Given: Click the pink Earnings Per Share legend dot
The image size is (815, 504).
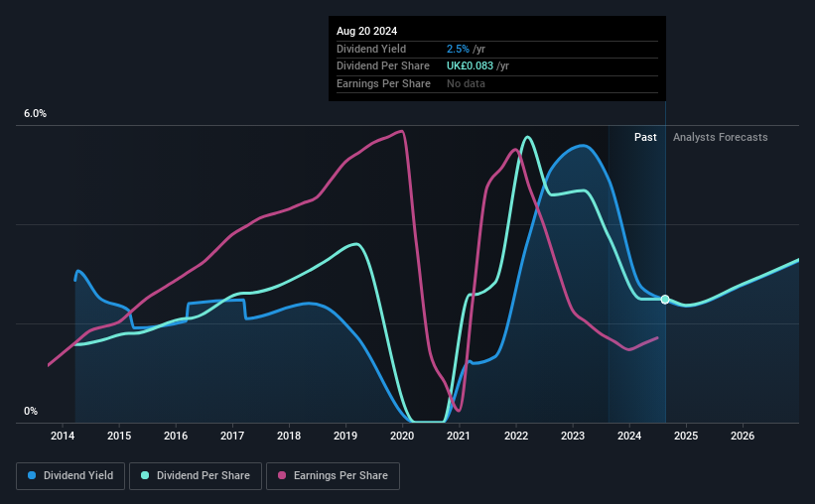Looking at the screenshot, I should point(282,475).
